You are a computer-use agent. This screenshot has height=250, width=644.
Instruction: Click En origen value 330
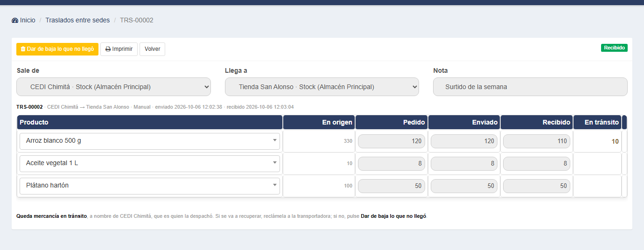tap(348, 141)
